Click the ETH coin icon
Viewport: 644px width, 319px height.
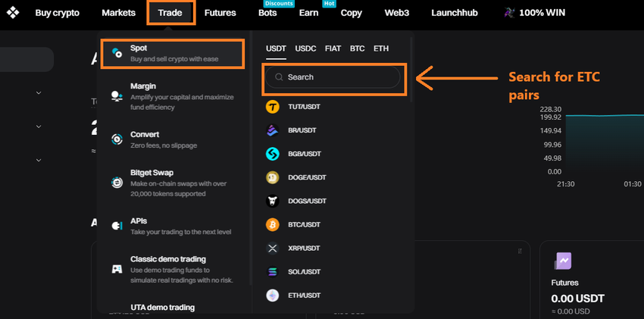click(x=272, y=296)
